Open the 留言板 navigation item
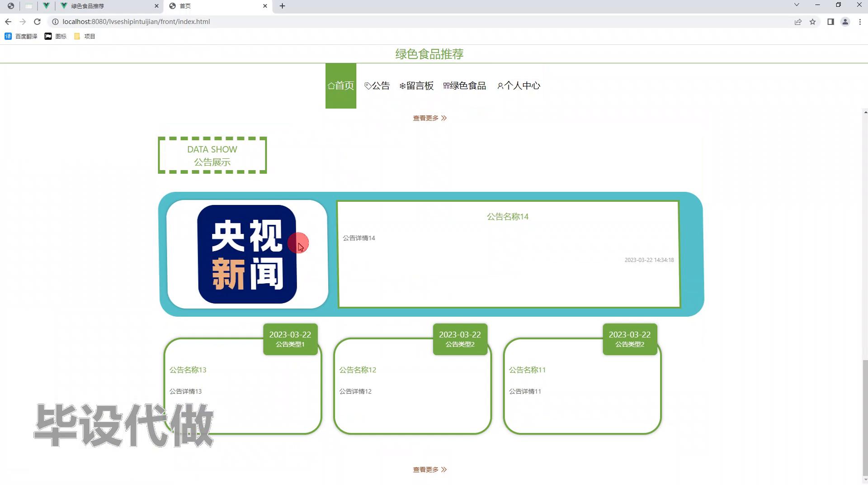 point(416,86)
